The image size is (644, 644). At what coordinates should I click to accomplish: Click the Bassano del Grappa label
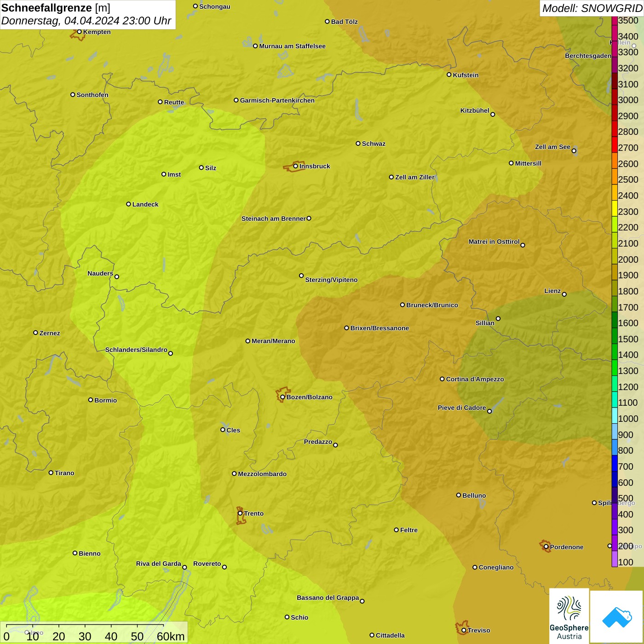pos(328,598)
